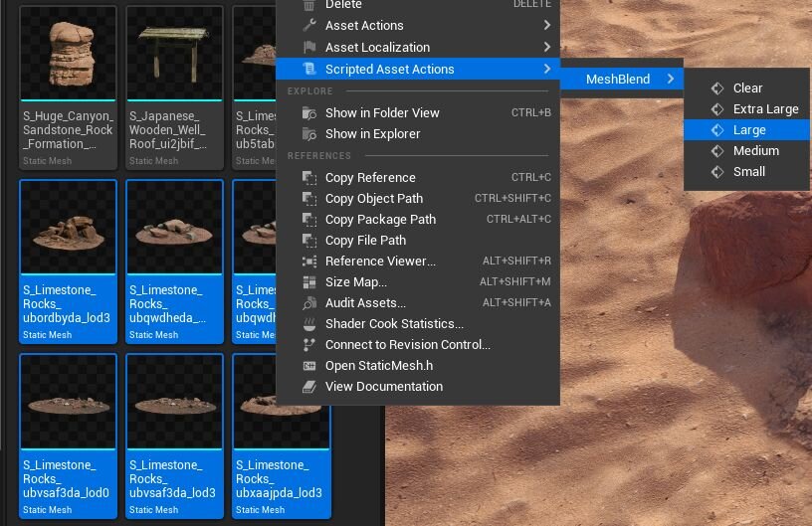Choose Copy Reference menu entry
This screenshot has height=526, width=812.
[417, 177]
